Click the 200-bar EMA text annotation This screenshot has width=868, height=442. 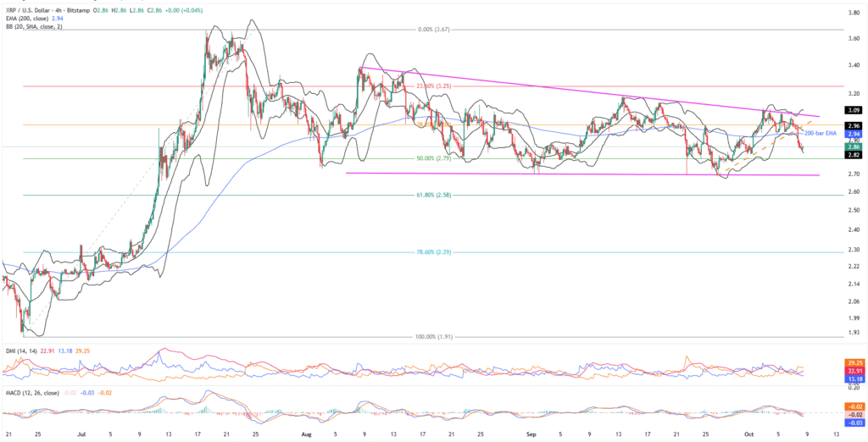818,134
